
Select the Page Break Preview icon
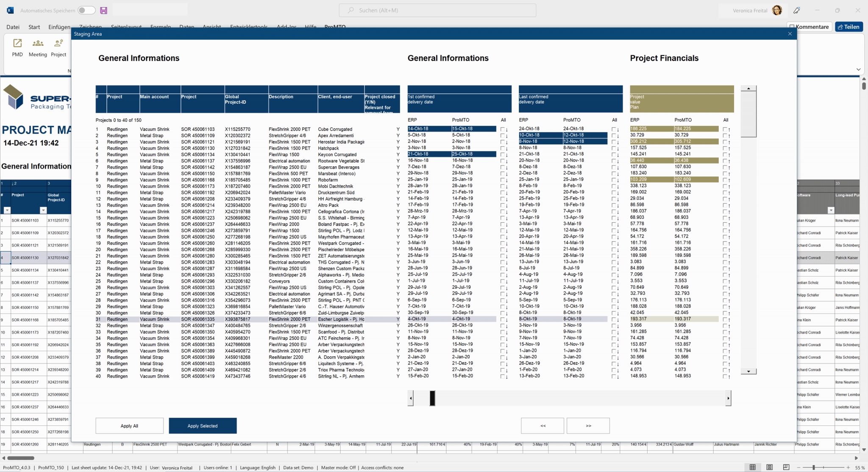coord(786,467)
